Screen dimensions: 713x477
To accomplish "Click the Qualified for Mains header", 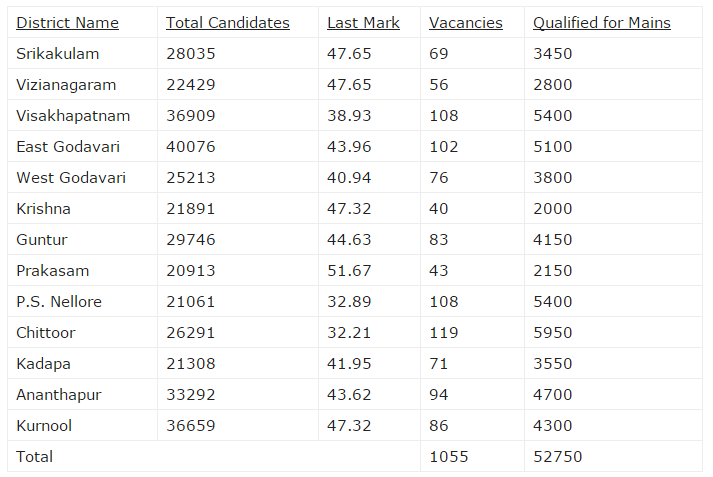I will [601, 23].
